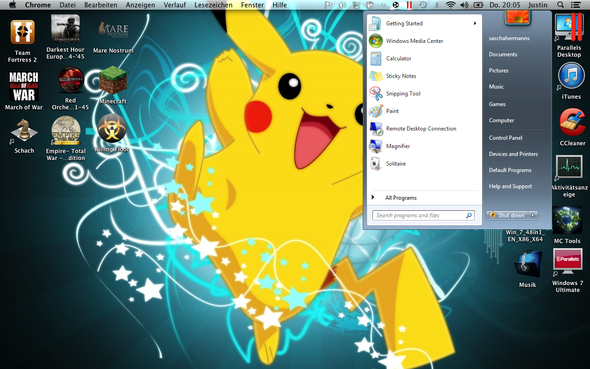Click the battery status menu bar icon
This screenshot has width=590, height=369.
[x=478, y=5]
